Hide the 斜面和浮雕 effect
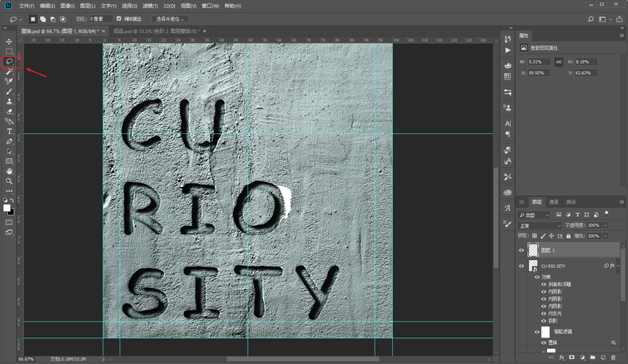The width and height of the screenshot is (628, 364). click(x=544, y=285)
